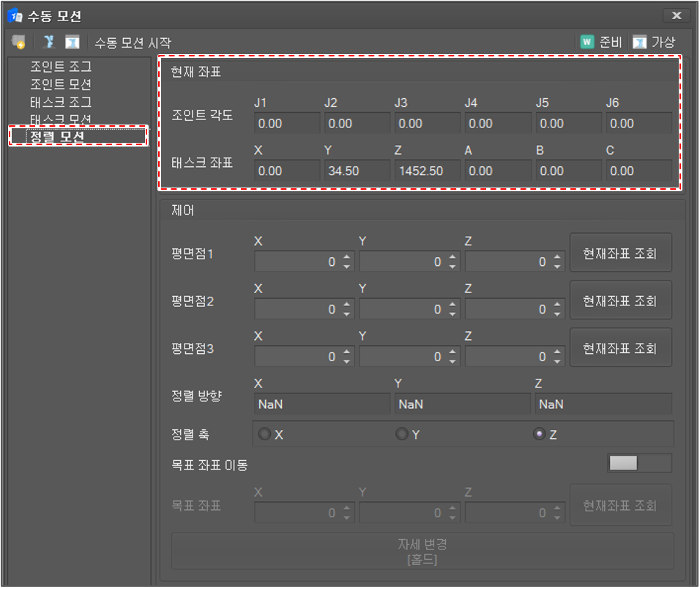Screen dimensions: 700x589
Task: Select the Z 정렬 축 radio button
Action: click(540, 434)
